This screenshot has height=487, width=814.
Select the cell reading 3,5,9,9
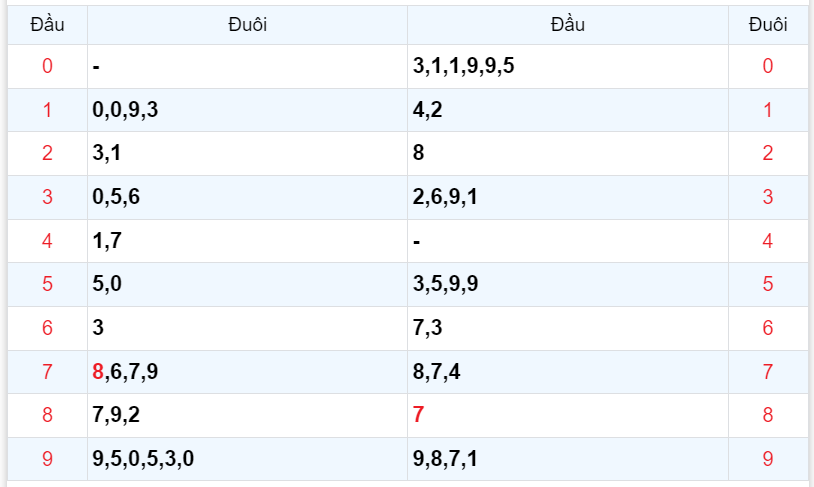point(445,284)
